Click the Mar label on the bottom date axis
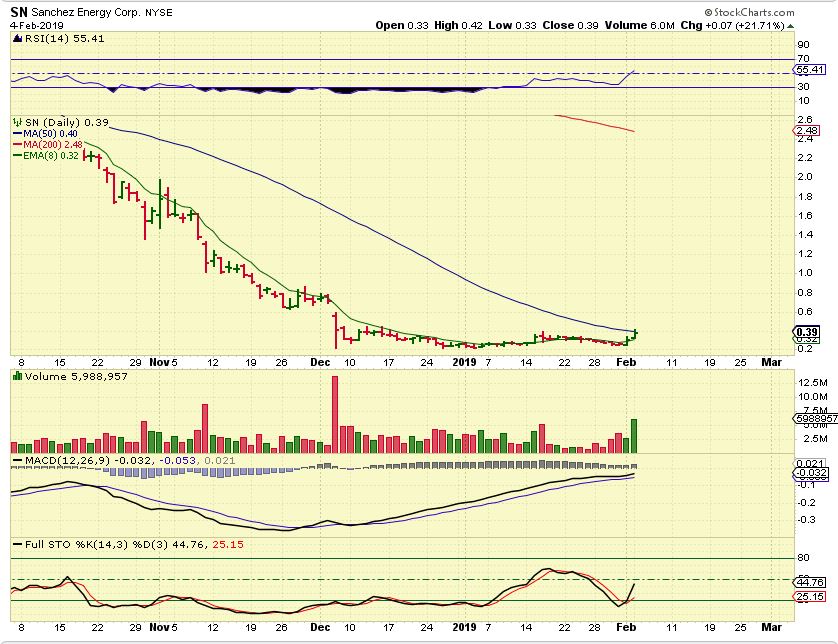This screenshot has height=644, width=838. pos(771,627)
